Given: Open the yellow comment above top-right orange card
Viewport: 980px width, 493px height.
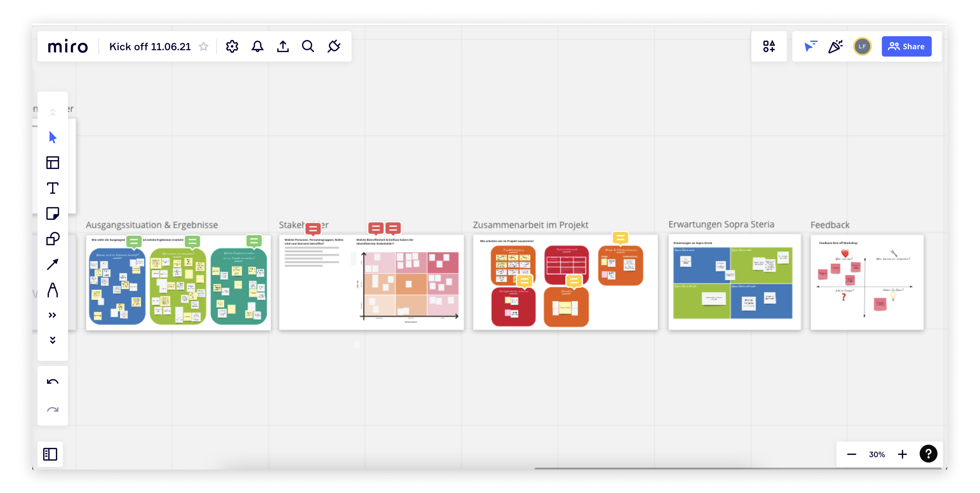Looking at the screenshot, I should pyautogui.click(x=620, y=238).
